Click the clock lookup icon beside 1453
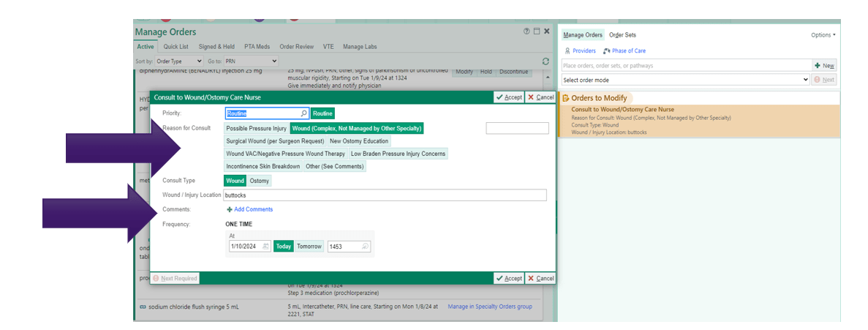This screenshot has height=330, width=868. (365, 247)
